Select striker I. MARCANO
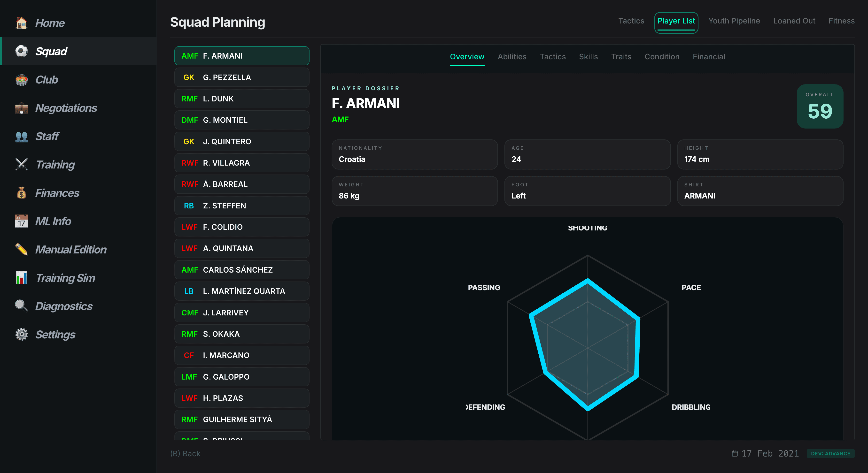The width and height of the screenshot is (868, 473). [x=242, y=355]
